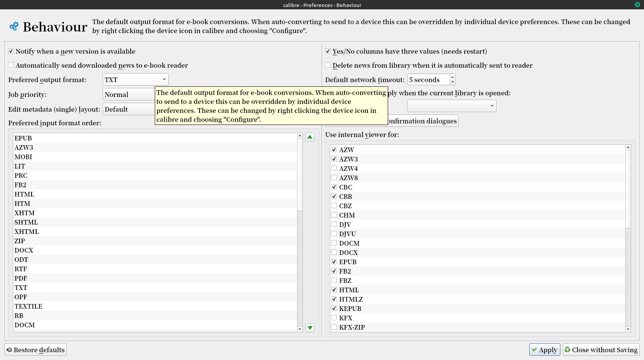
Task: Decrease the network timeout with the down arrow
Action: tap(453, 82)
